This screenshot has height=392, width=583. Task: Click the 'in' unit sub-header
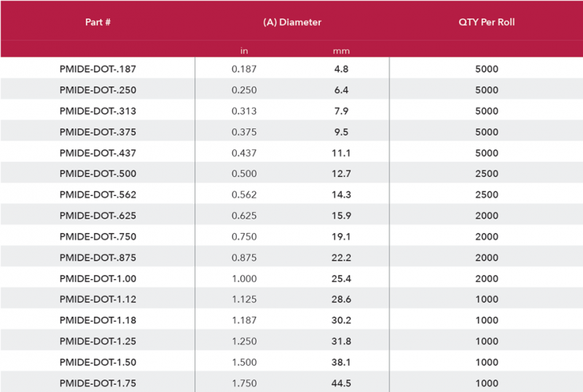tap(244, 51)
